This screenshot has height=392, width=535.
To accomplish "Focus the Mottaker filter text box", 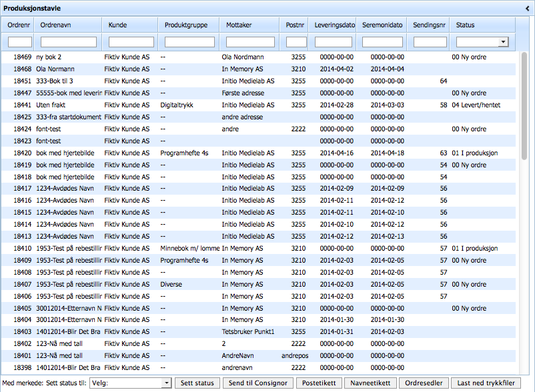I will [249, 42].
